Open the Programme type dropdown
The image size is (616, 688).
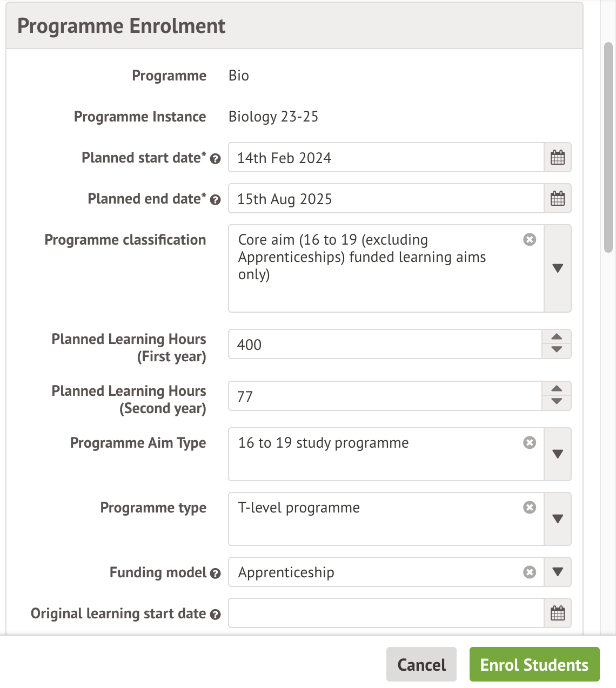coord(558,519)
